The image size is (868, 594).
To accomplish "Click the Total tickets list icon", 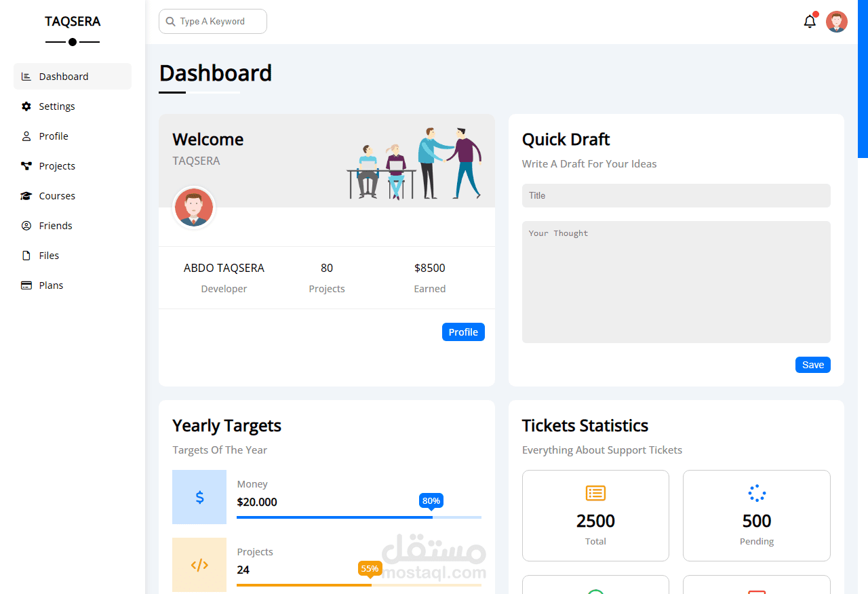I will point(595,493).
